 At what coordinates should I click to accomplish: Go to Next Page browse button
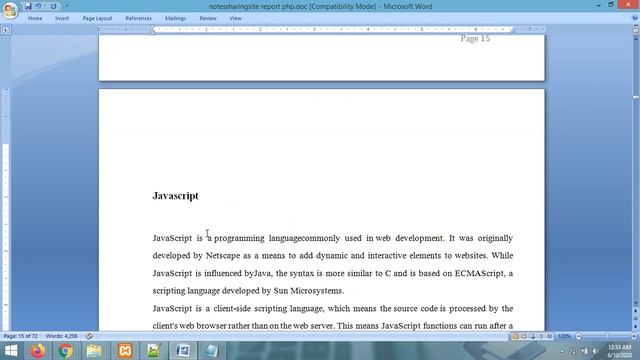tap(636, 327)
